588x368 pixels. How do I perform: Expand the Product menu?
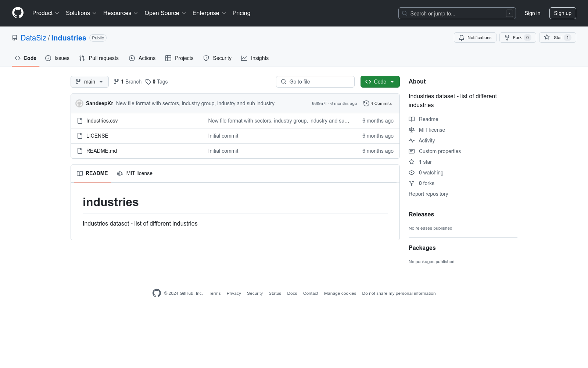pos(46,13)
